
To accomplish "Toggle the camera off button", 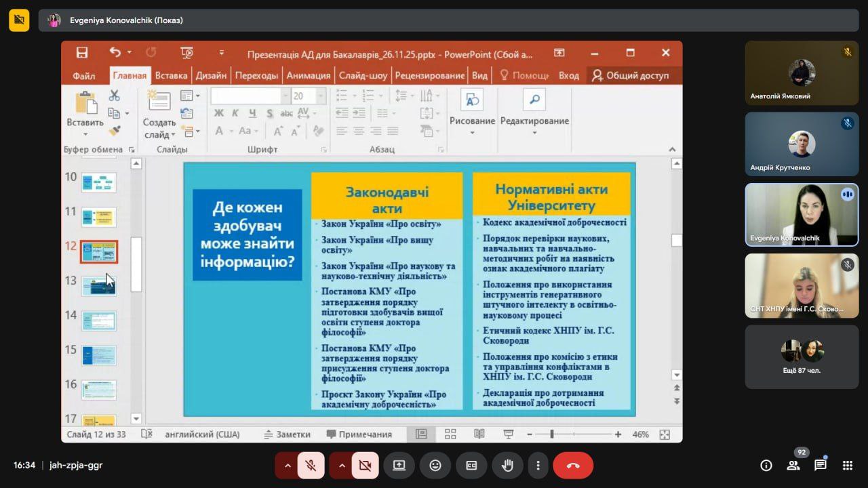I will tap(365, 466).
